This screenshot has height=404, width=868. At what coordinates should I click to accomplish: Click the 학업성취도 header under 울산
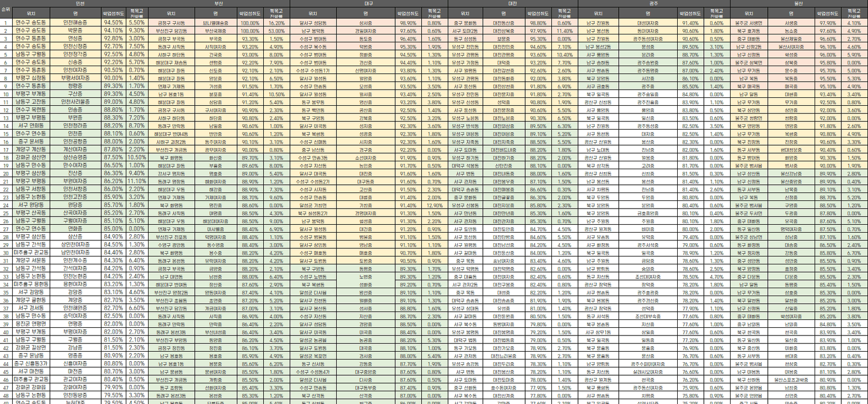[x=828, y=13]
